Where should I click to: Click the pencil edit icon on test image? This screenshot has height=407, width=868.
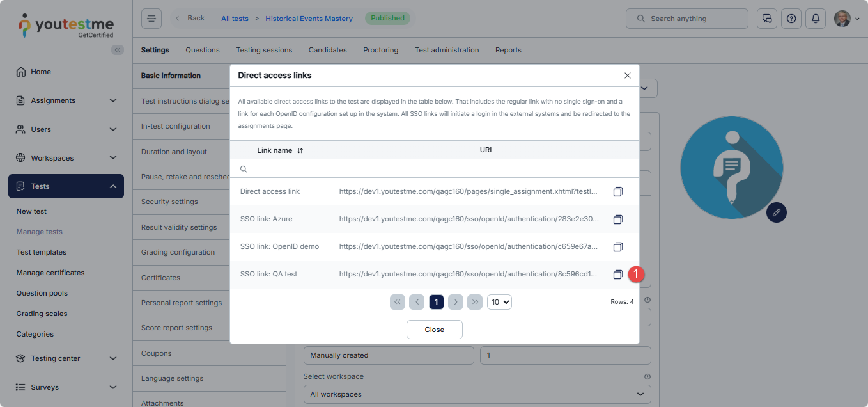coord(776,212)
